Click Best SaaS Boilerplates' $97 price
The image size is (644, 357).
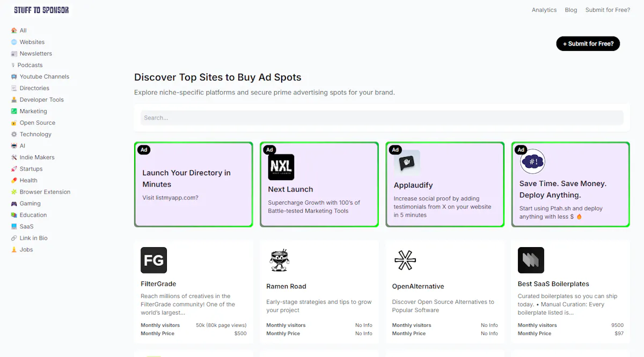coord(619,333)
